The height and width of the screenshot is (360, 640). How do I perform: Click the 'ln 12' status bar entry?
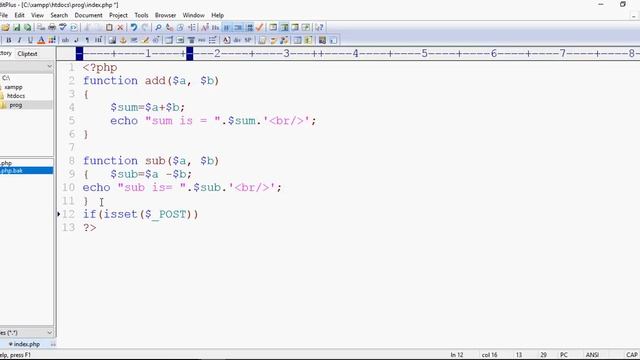[x=457, y=355]
